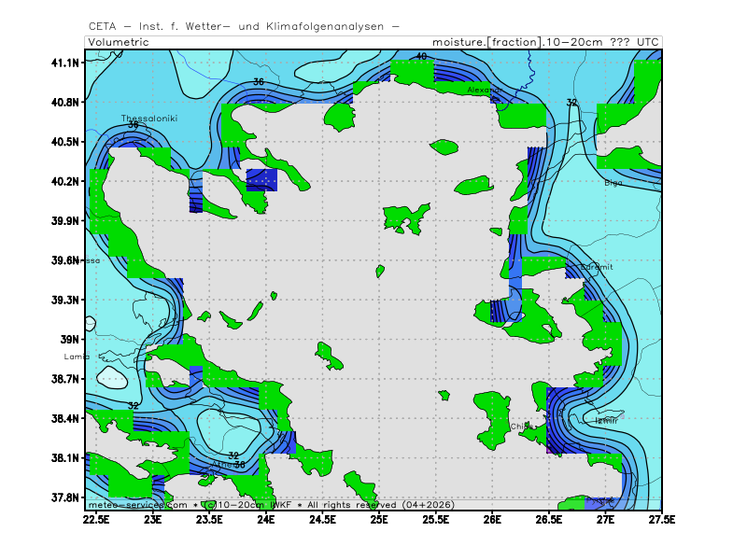The image size is (747, 560).
Task: Click the Lamia label on map
Action: point(77,357)
